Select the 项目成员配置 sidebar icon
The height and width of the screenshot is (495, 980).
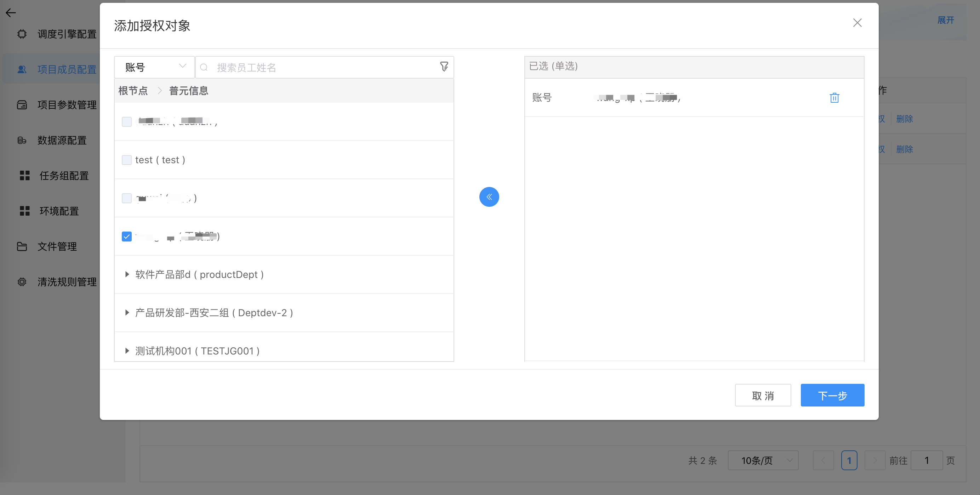pos(22,69)
